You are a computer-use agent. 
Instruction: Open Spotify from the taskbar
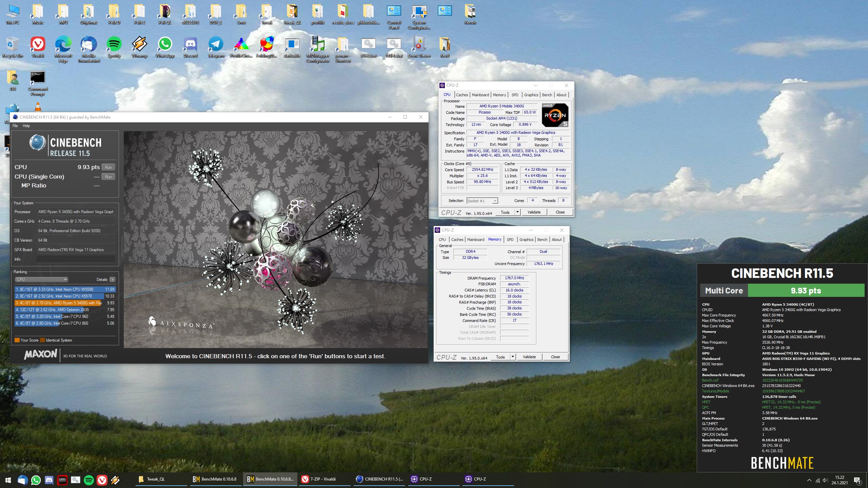89,480
